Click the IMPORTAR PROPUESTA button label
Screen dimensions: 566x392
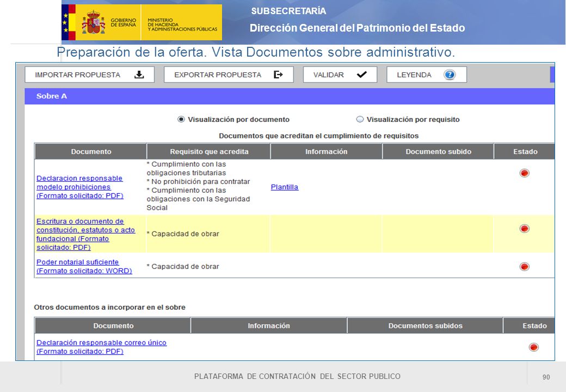tap(78, 75)
